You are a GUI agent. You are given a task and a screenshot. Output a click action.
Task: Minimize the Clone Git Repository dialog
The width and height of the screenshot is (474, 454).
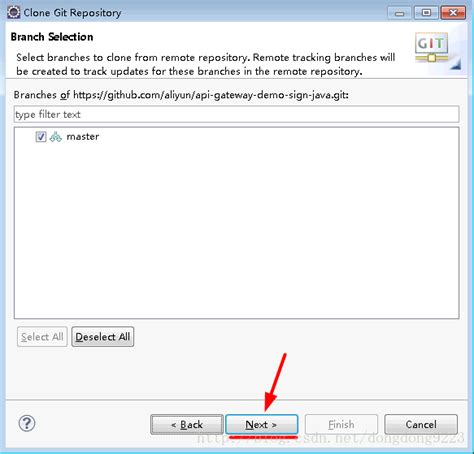(399, 13)
